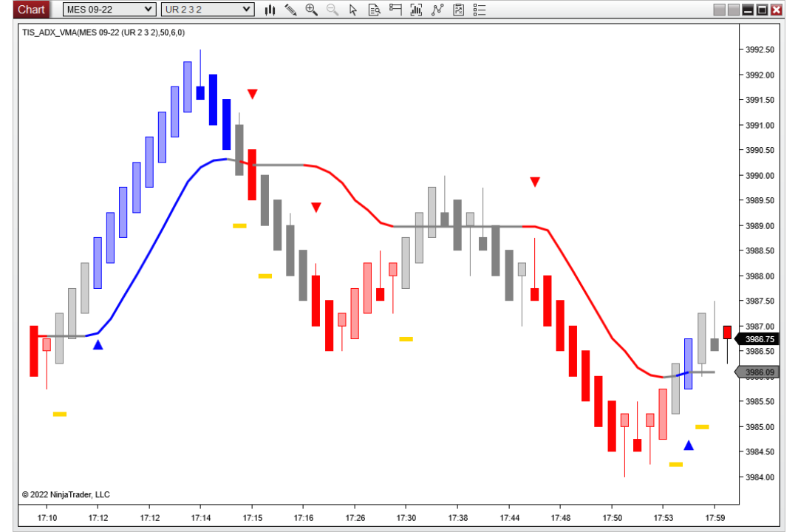The width and height of the screenshot is (798, 532).
Task: Open the data box document icon
Action: (x=374, y=10)
